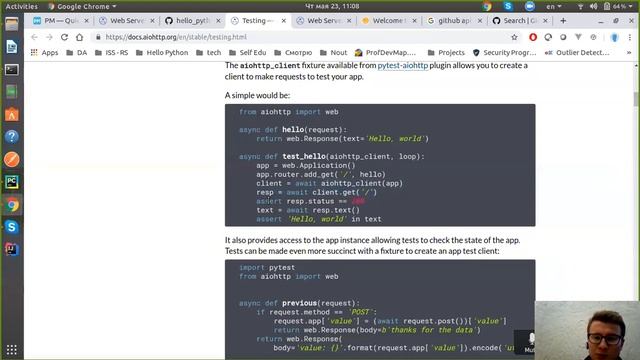The image size is (640, 360).
Task: Open the en keyboard layout menu
Action: (x=553, y=6)
